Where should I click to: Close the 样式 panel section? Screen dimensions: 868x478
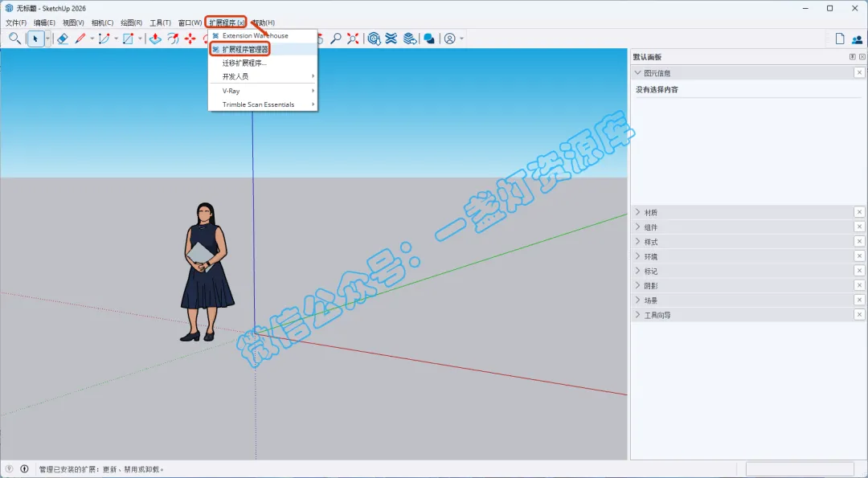[859, 242]
